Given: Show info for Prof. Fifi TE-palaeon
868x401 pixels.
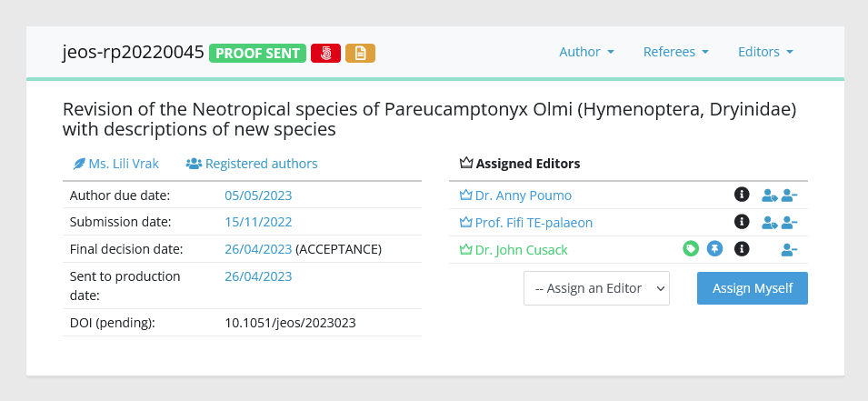Looking at the screenshot, I should click(x=742, y=222).
